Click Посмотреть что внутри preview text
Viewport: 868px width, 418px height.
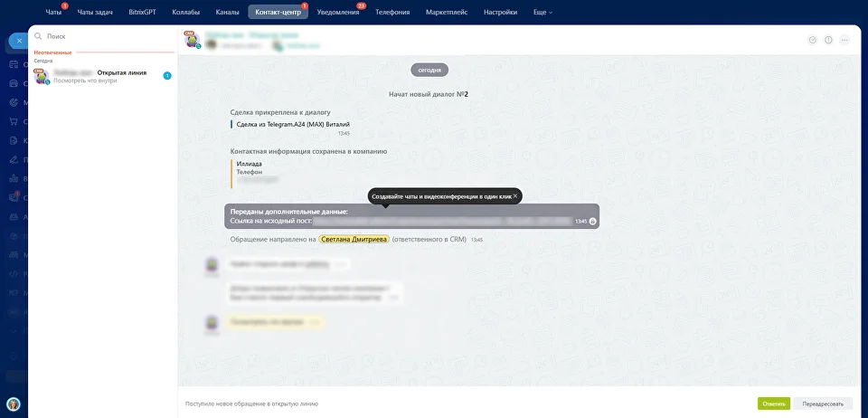[85, 81]
